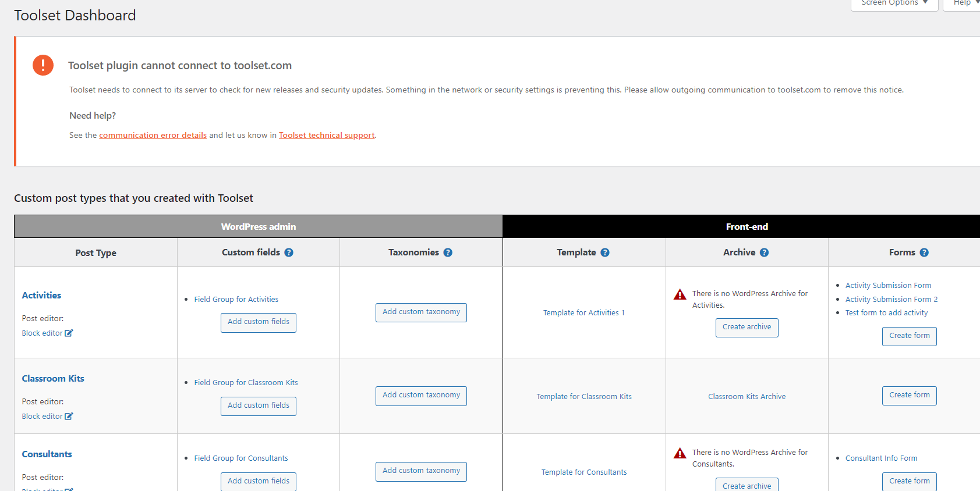Click the warning triangle in Activities archive cell

coord(680,294)
